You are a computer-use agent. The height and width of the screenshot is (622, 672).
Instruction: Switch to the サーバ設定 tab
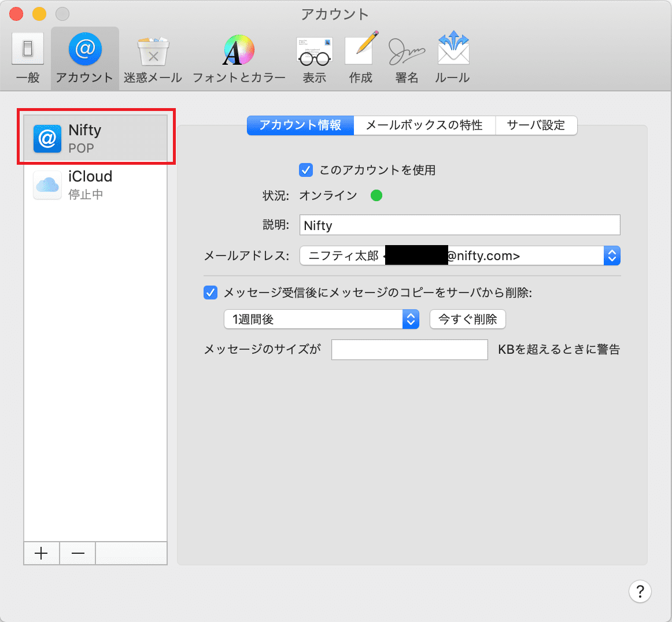tap(536, 125)
